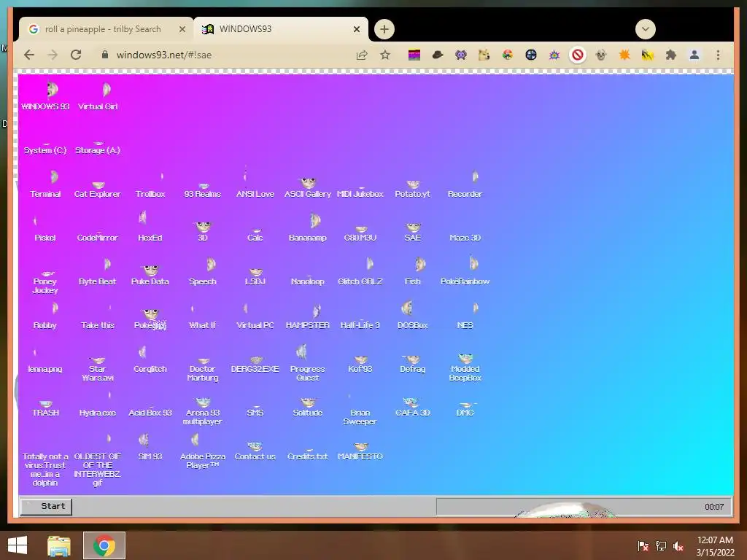
Task: Open Nanoloop icon
Action: tap(308, 280)
